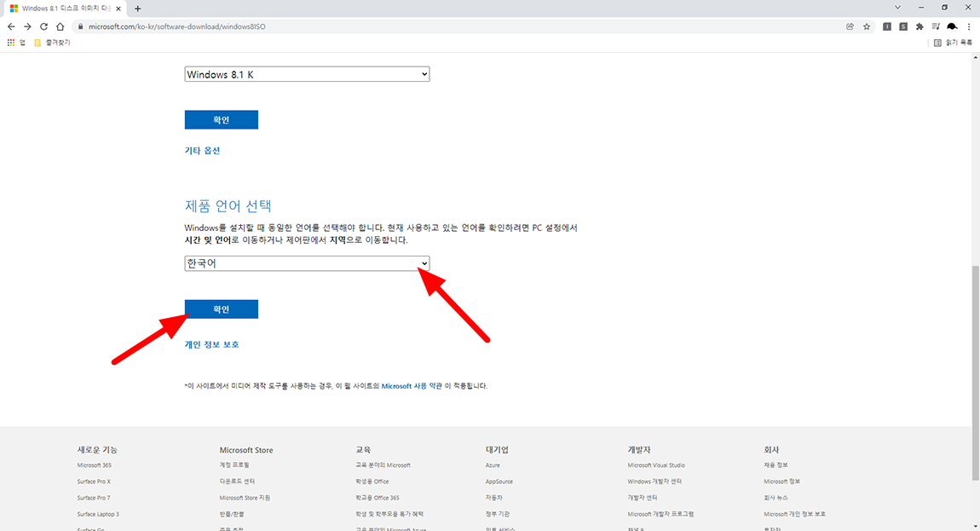Open 다운로드 센터 footer link
The image size is (980, 531).
(237, 482)
